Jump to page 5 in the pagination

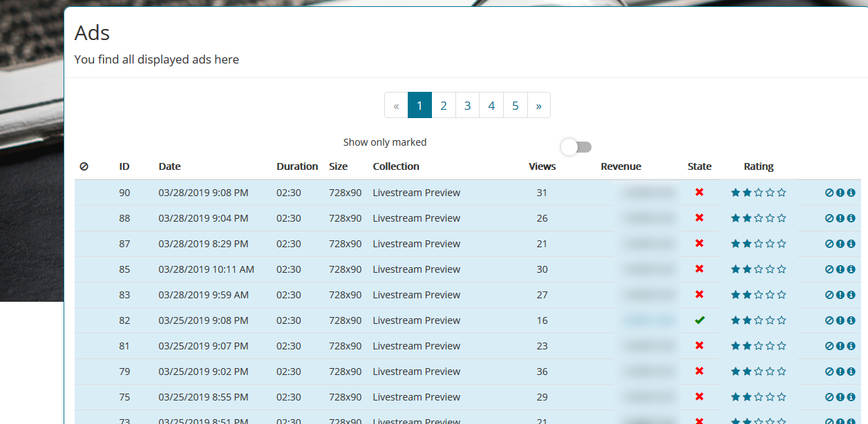tap(515, 106)
